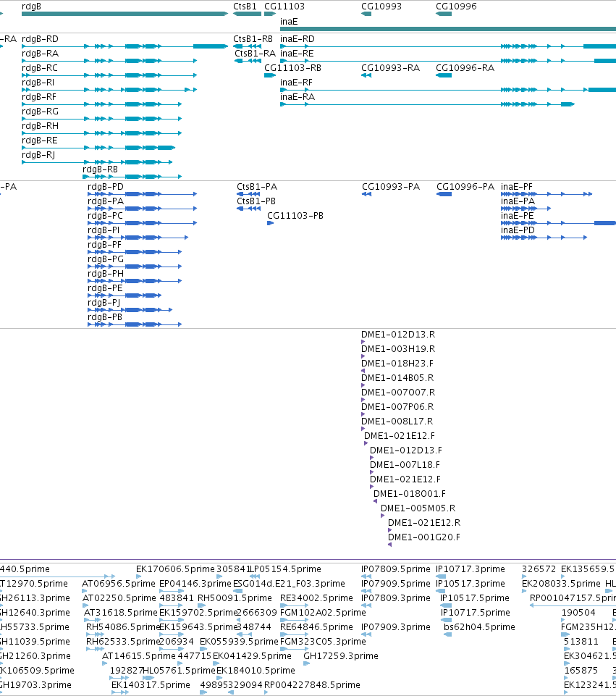This screenshot has width=616, height=696.
Task: Select the CG10996 gene label
Action: point(456,7)
